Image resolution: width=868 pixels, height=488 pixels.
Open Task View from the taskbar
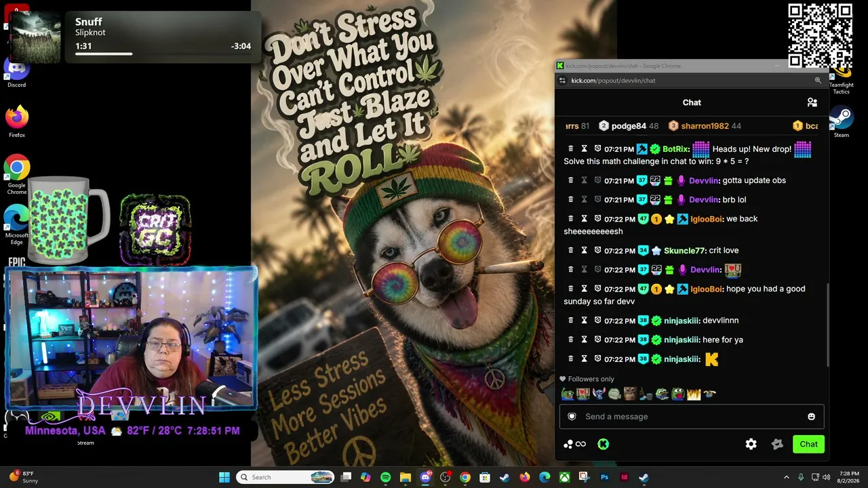tap(346, 477)
